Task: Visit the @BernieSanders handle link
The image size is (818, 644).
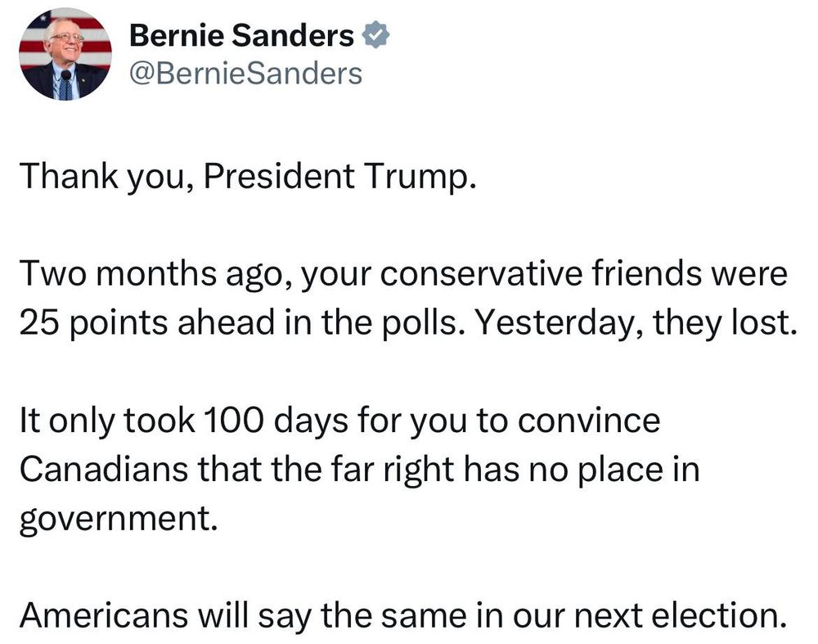Action: (245, 73)
